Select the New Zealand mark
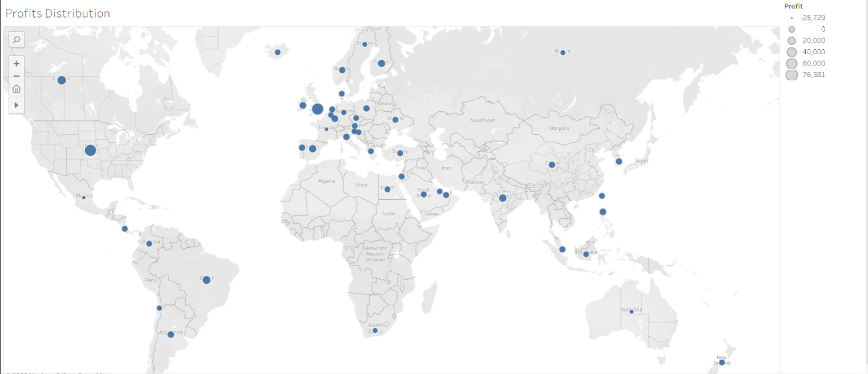 [721, 361]
